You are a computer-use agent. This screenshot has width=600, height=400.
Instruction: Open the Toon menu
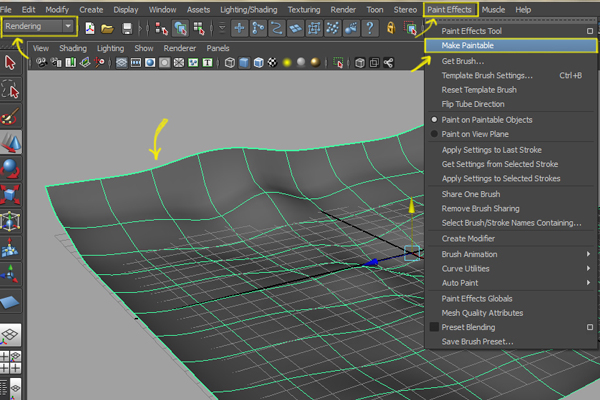pyautogui.click(x=375, y=10)
